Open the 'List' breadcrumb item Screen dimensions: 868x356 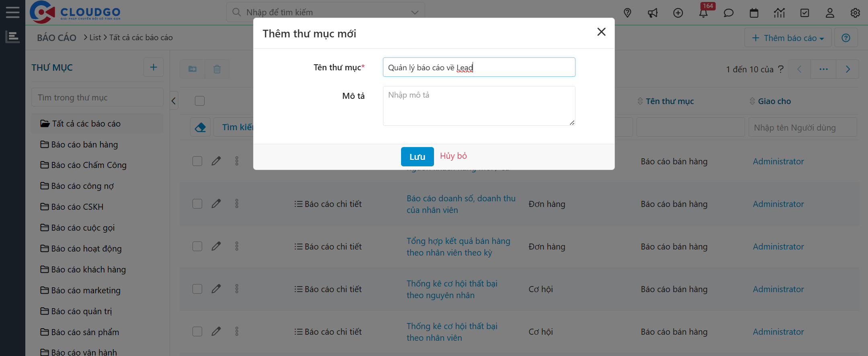click(x=95, y=37)
